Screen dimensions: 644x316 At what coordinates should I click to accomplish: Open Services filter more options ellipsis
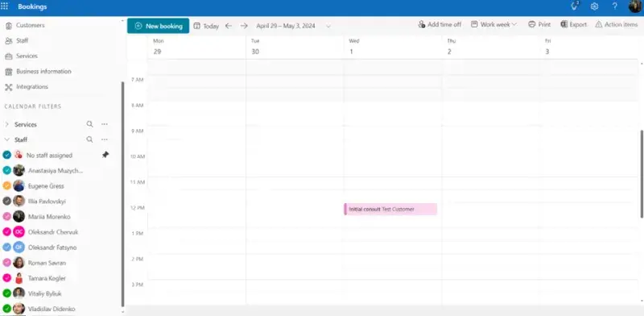(x=105, y=124)
